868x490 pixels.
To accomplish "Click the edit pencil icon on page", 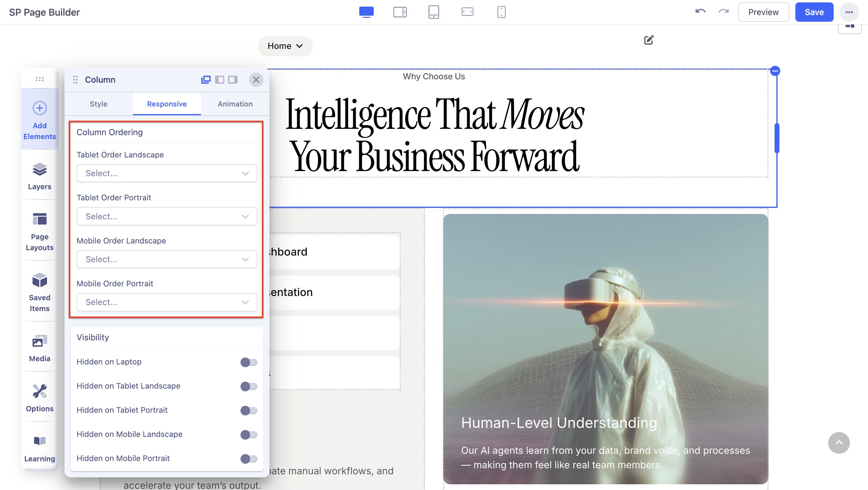I will (x=649, y=40).
